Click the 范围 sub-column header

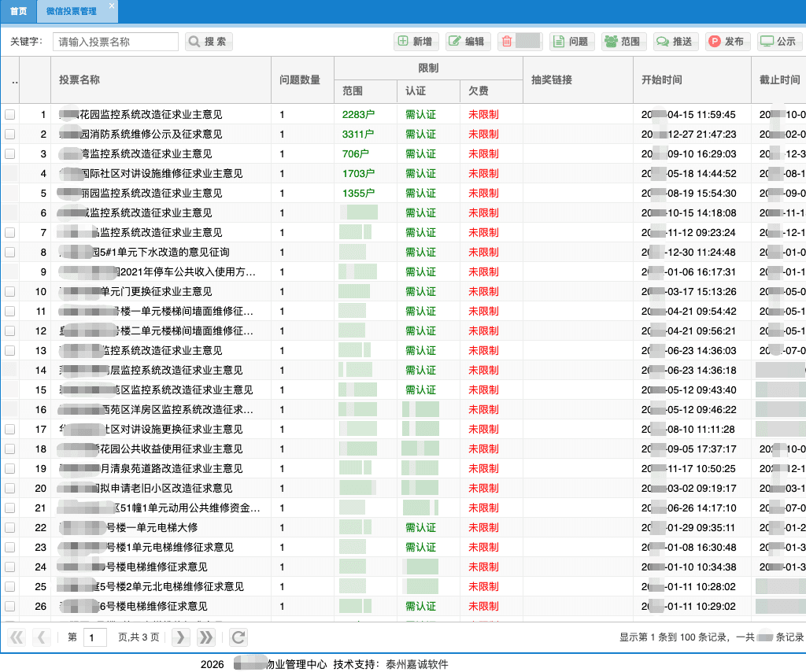pos(365,91)
